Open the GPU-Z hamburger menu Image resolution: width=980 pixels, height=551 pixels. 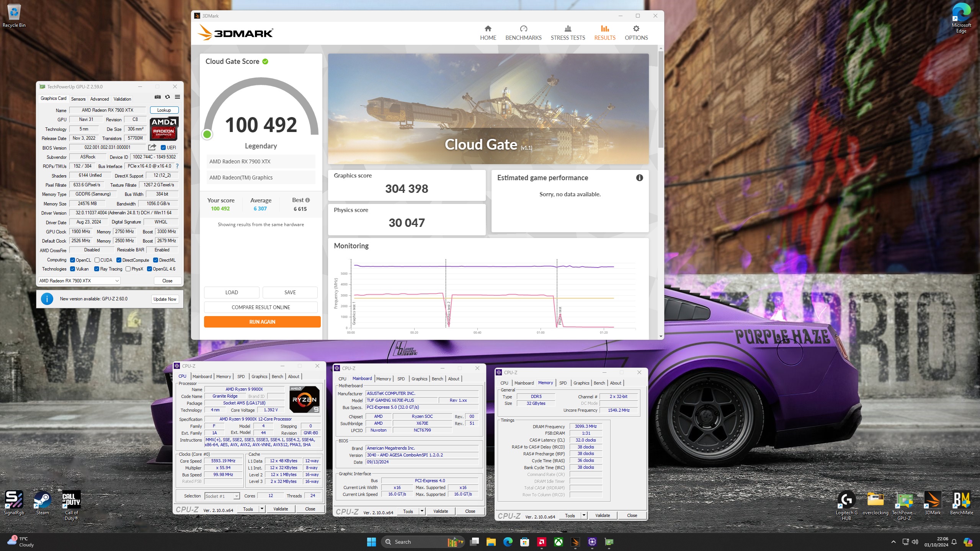[177, 97]
